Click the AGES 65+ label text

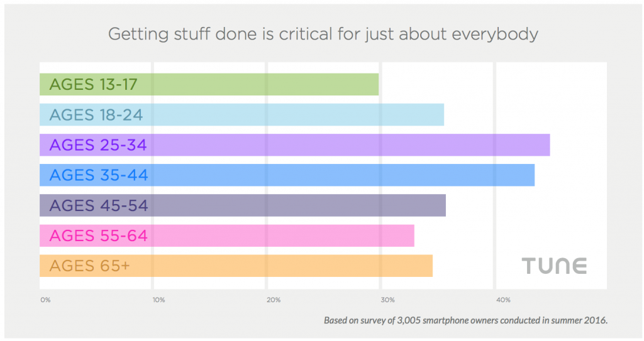(x=89, y=266)
